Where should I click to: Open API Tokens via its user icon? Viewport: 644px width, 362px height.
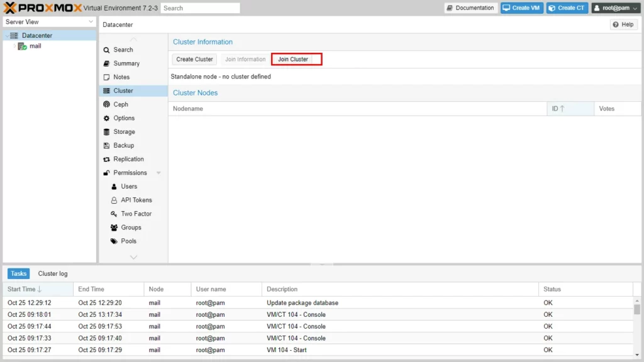[114, 200]
